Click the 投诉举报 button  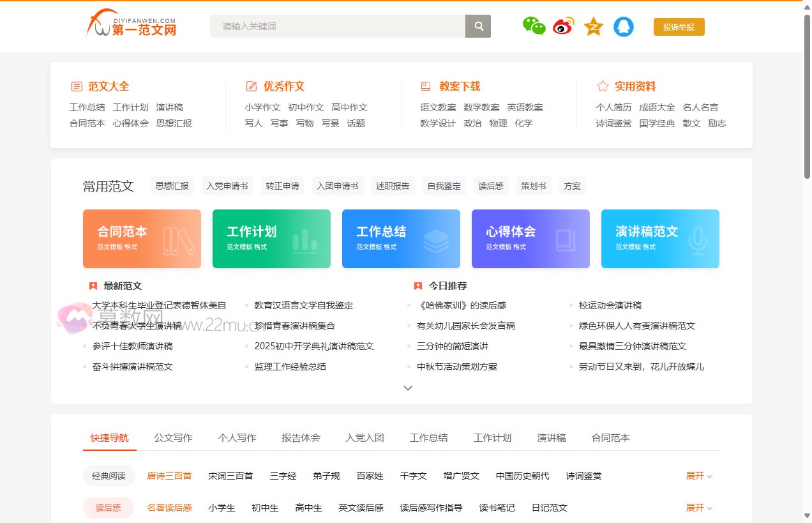[x=679, y=27]
